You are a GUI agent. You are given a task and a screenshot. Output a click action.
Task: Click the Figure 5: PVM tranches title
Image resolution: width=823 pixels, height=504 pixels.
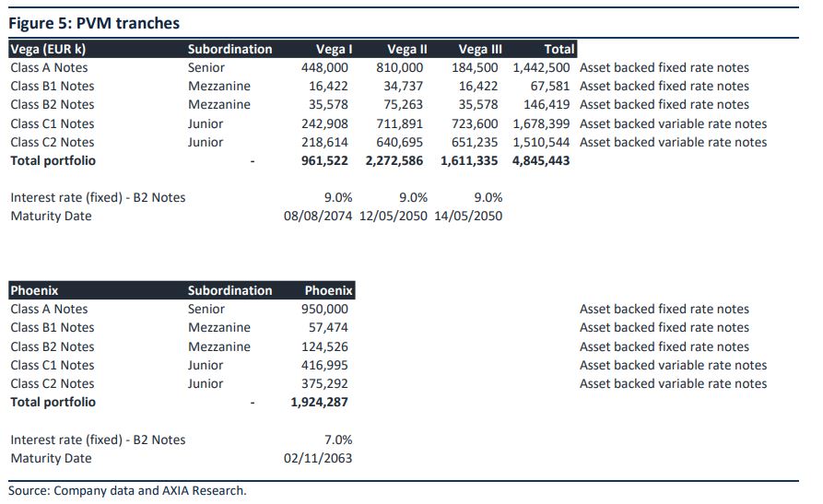[x=94, y=23]
